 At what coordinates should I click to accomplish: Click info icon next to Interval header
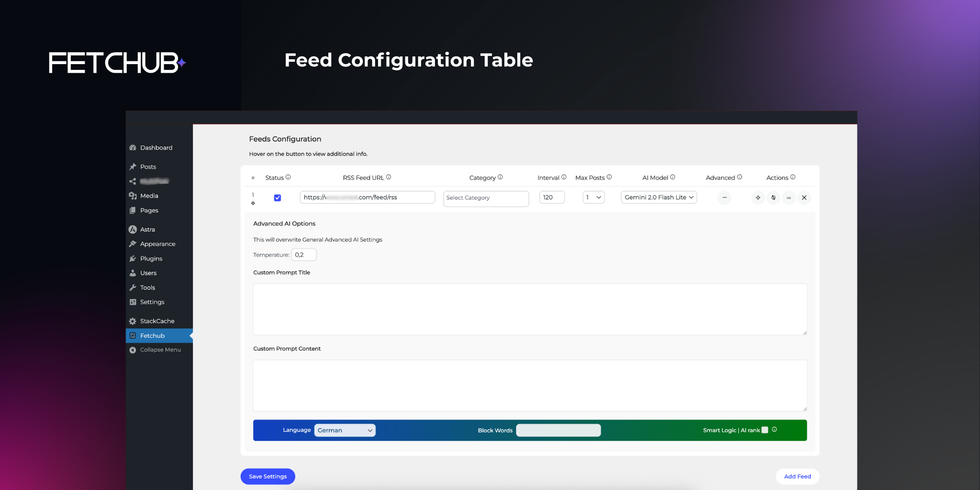click(x=564, y=177)
